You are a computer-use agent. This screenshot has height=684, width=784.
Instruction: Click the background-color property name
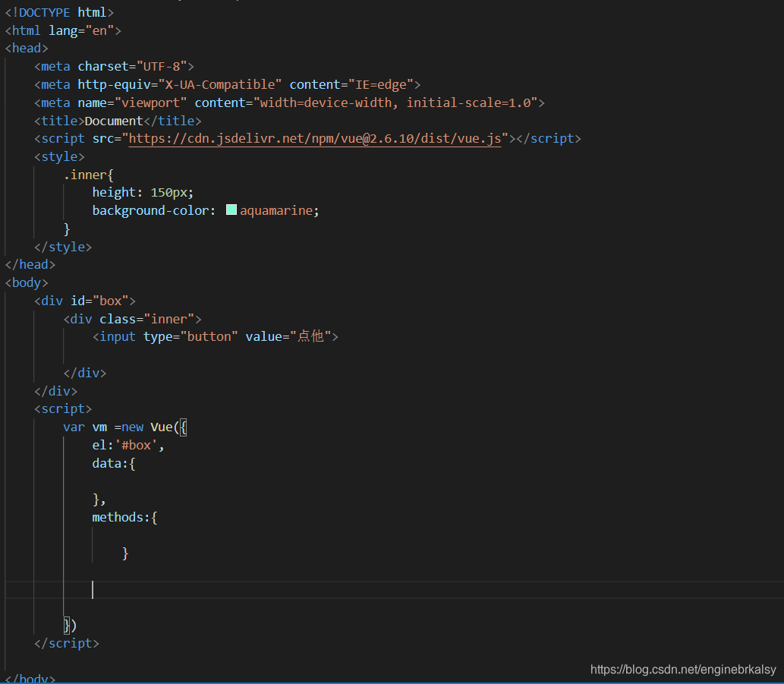pos(150,210)
